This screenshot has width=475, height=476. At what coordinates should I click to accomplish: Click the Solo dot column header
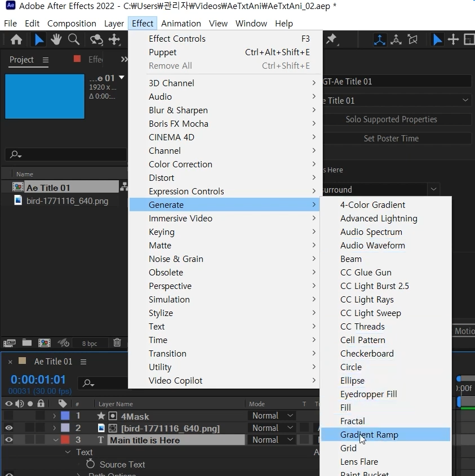[30, 403]
